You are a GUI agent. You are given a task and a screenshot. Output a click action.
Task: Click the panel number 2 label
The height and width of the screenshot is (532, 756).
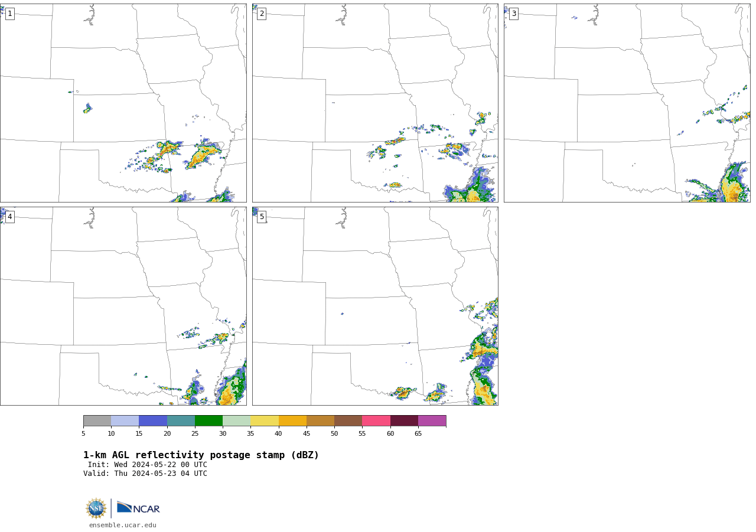[x=262, y=14]
